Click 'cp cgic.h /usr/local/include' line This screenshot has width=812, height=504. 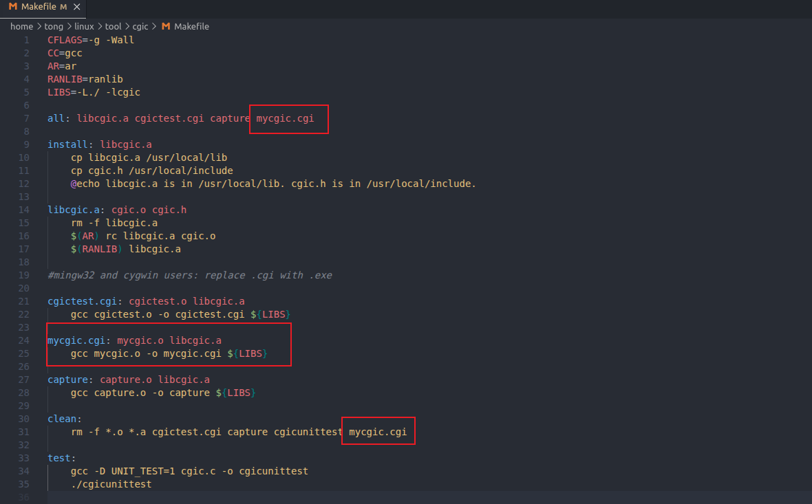tap(151, 171)
